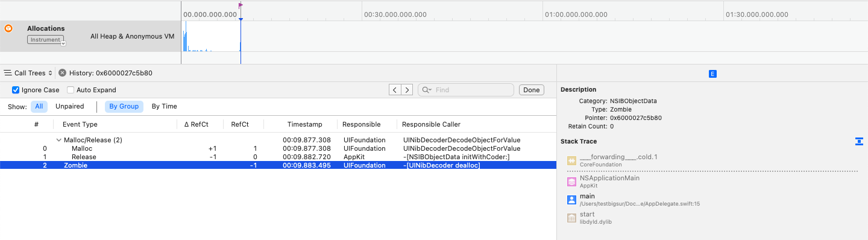This screenshot has height=240, width=868.
Task: Switch to By Time view
Action: click(x=165, y=106)
